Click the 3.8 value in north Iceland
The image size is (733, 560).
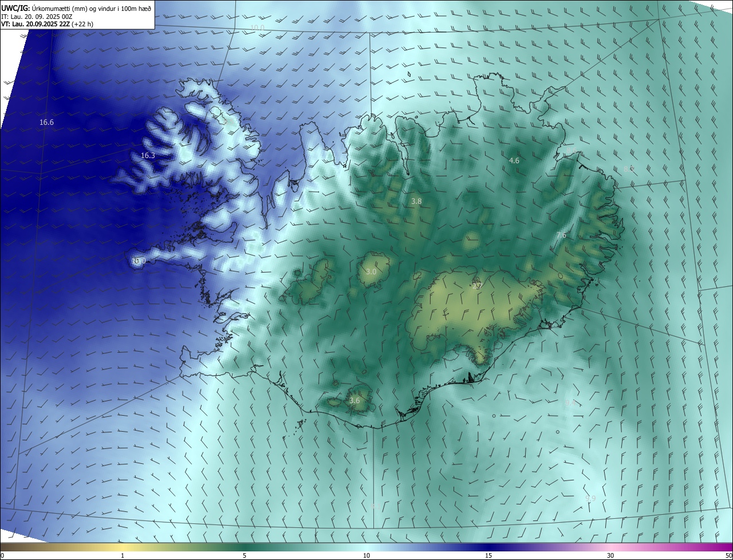pyautogui.click(x=416, y=202)
